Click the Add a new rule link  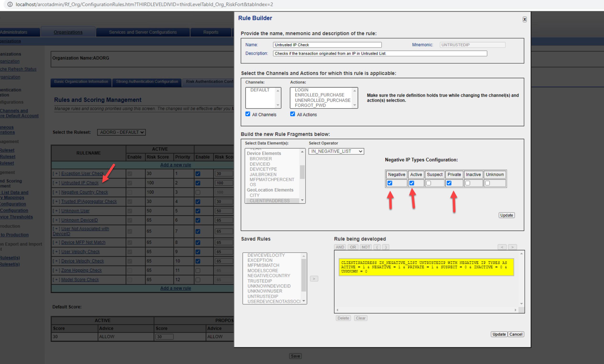pos(176,165)
